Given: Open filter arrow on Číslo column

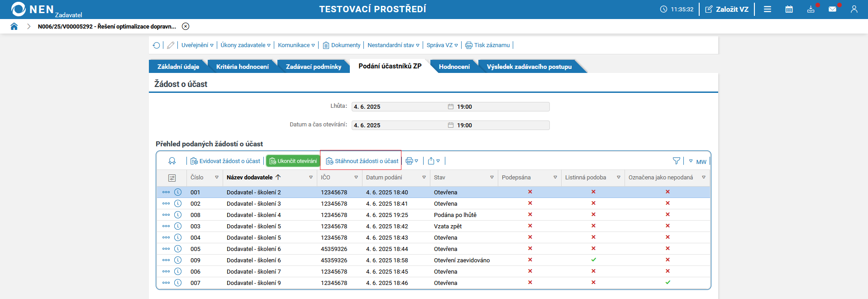Looking at the screenshot, I should click(x=217, y=178).
